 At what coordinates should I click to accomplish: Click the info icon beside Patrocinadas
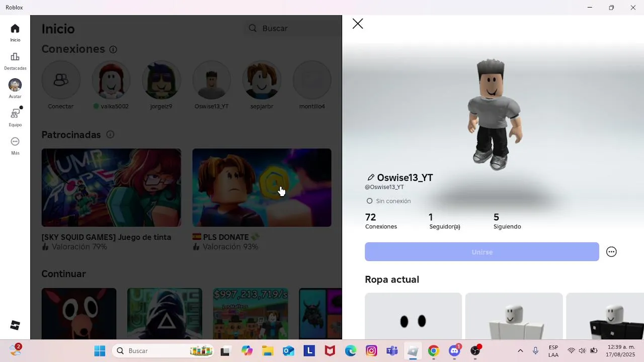point(110,135)
